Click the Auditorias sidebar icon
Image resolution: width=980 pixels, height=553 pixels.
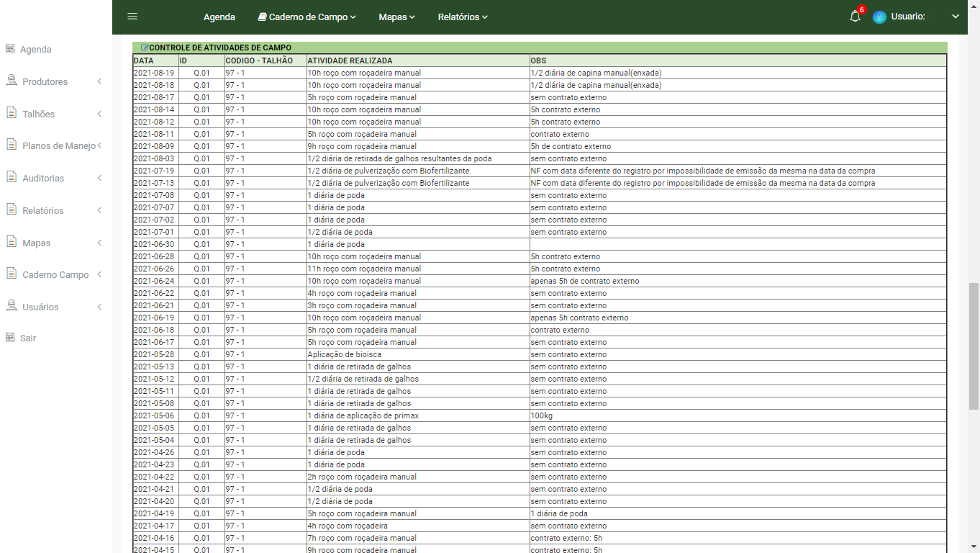click(11, 177)
